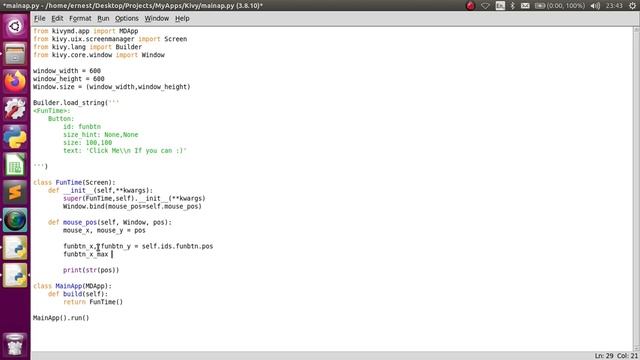
Task: Open the clock showing 23:43
Action: pyautogui.click(x=614, y=6)
